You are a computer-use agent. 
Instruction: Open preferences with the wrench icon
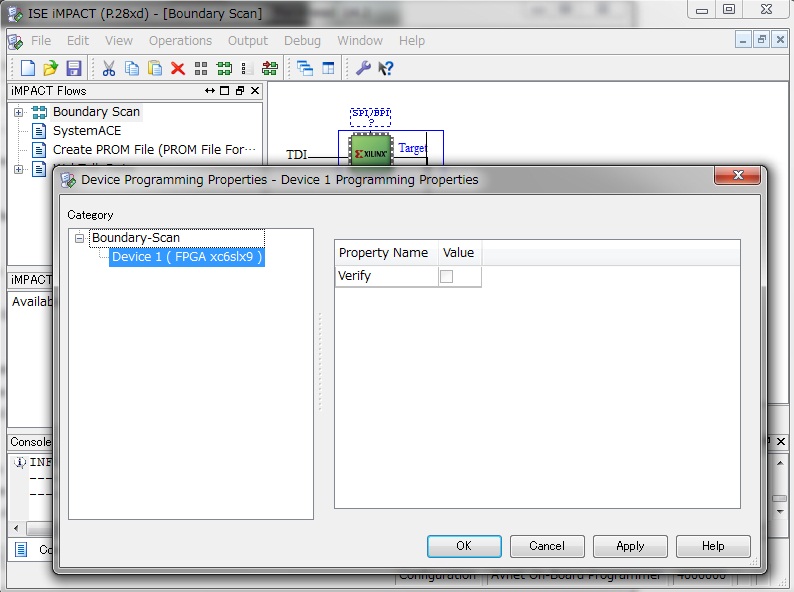[363, 68]
